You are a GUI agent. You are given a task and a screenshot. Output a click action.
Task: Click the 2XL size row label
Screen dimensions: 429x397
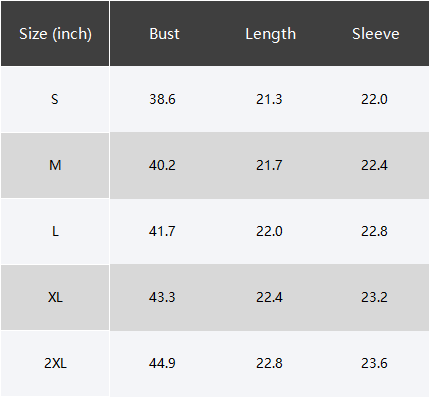coord(55,363)
